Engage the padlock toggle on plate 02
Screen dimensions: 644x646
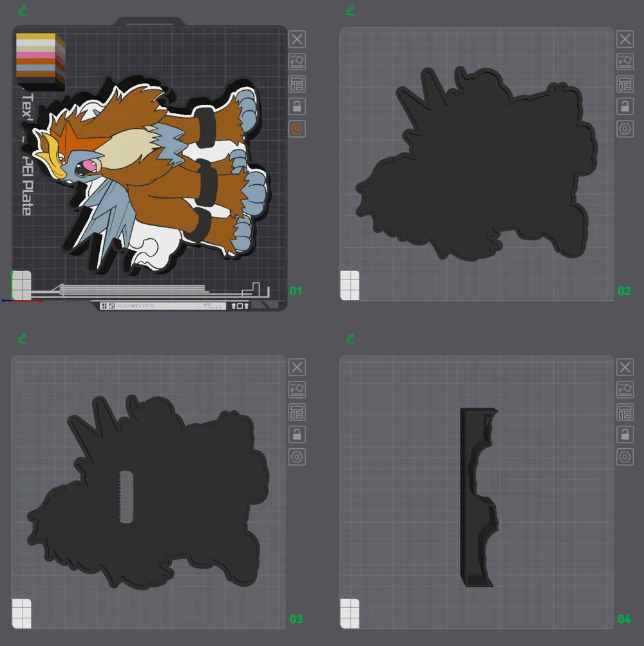pos(625,106)
